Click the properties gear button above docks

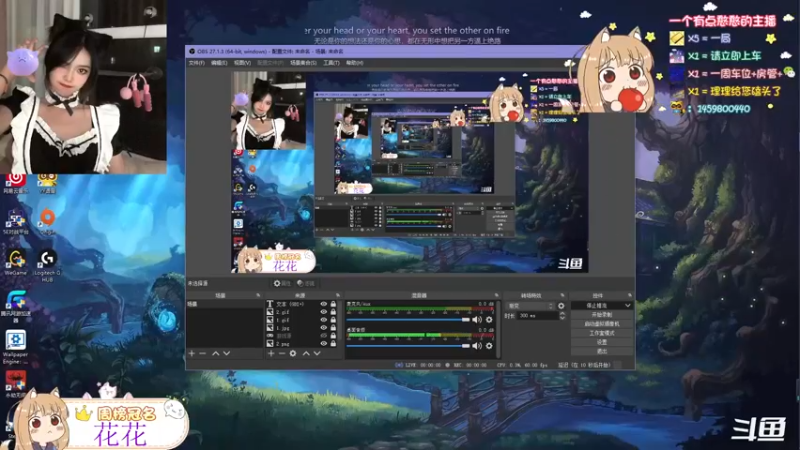[x=282, y=283]
